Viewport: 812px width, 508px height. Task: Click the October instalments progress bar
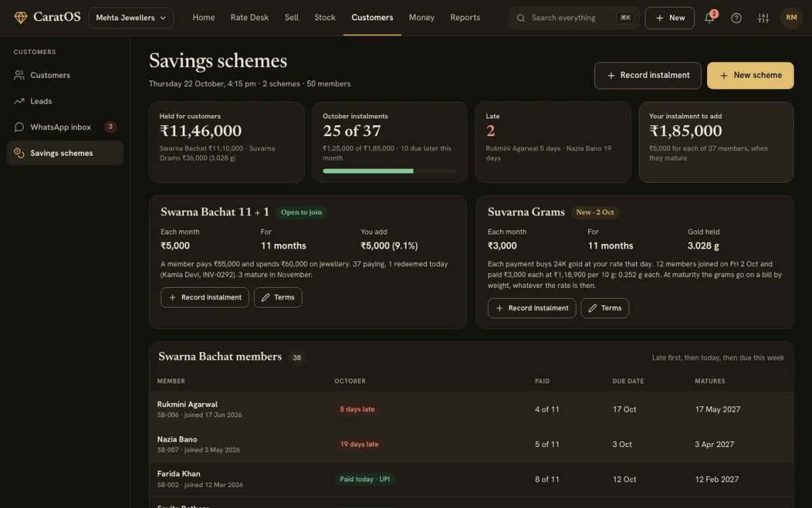390,171
